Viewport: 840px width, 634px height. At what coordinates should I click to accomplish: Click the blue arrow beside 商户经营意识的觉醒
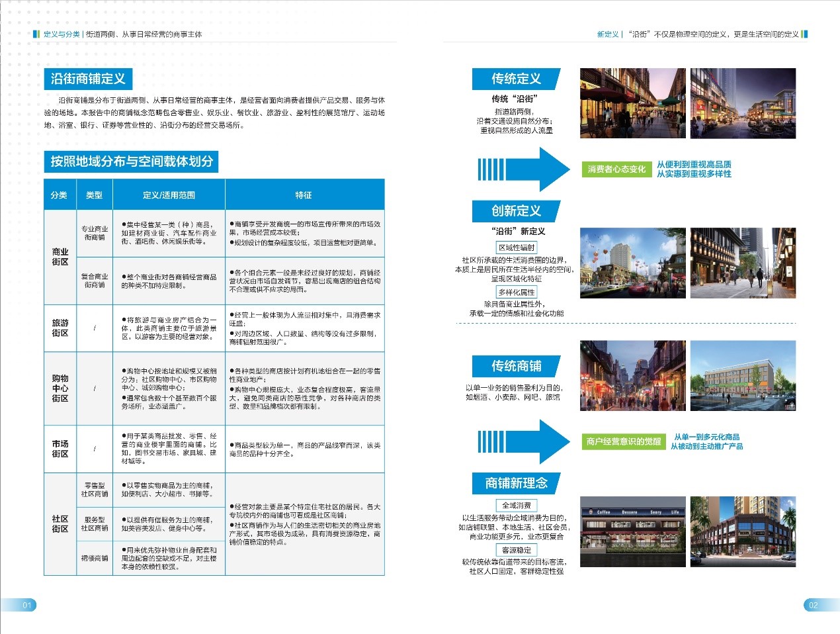[x=524, y=441]
